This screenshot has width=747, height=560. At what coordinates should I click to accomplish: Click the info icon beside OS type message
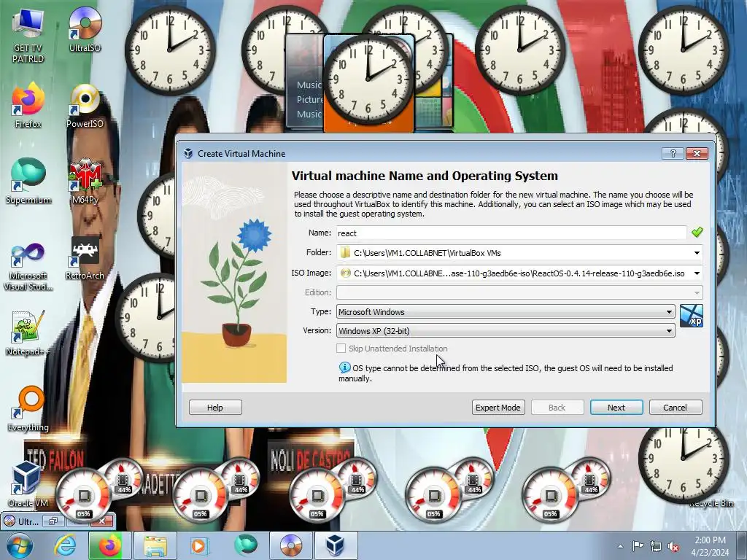click(x=344, y=367)
